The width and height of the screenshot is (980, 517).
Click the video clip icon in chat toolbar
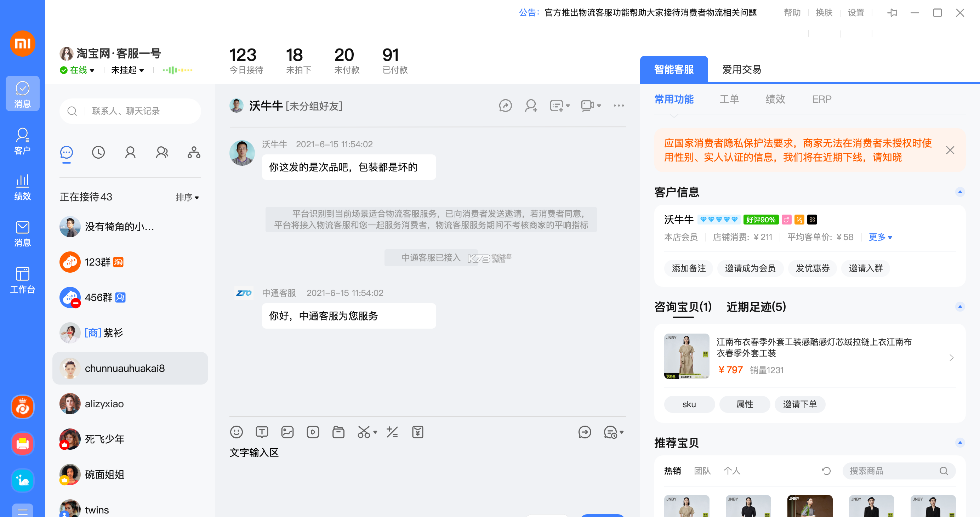tap(313, 432)
